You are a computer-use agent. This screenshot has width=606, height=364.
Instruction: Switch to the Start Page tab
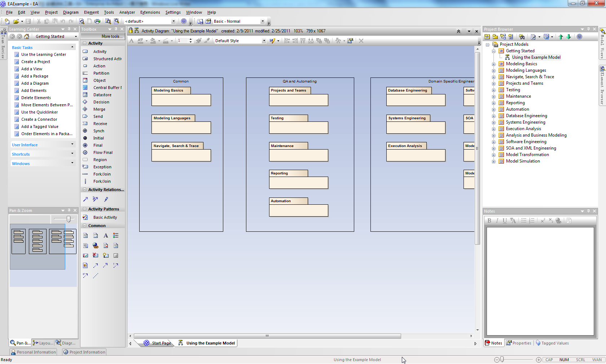[157, 343]
